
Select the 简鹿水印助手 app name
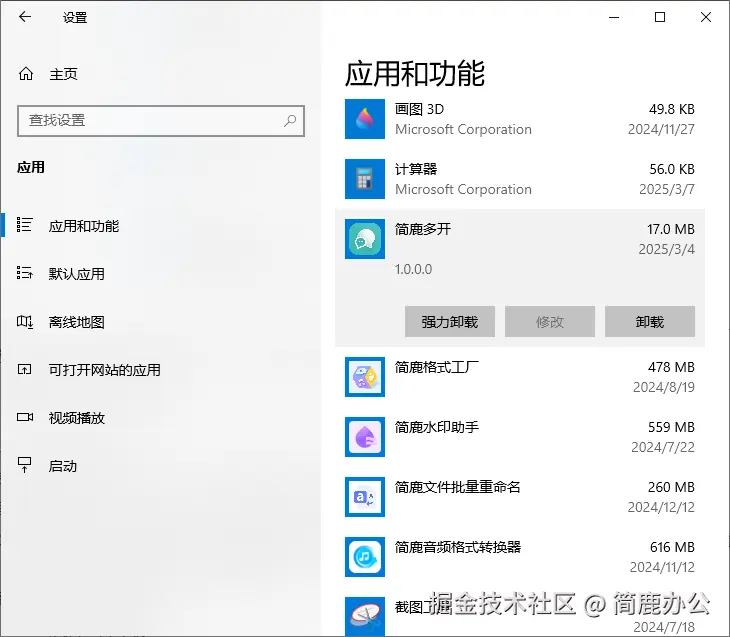(437, 427)
